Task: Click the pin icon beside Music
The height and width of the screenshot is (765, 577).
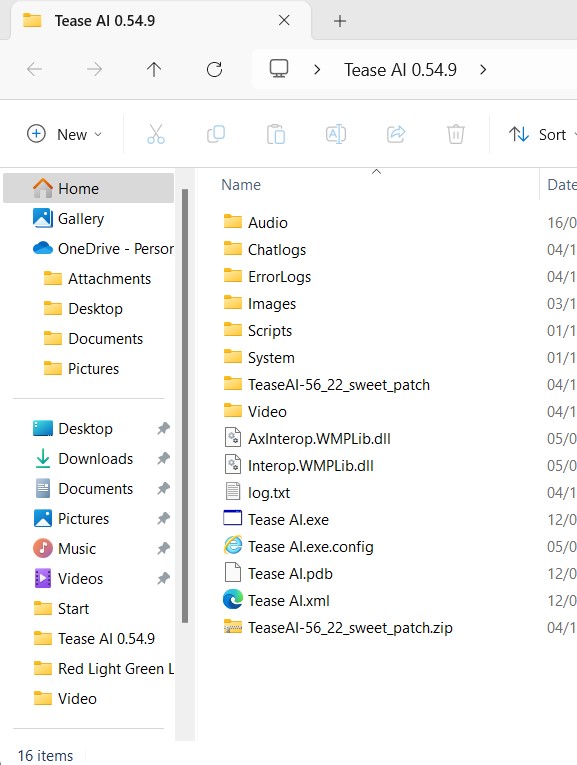Action: click(x=163, y=549)
